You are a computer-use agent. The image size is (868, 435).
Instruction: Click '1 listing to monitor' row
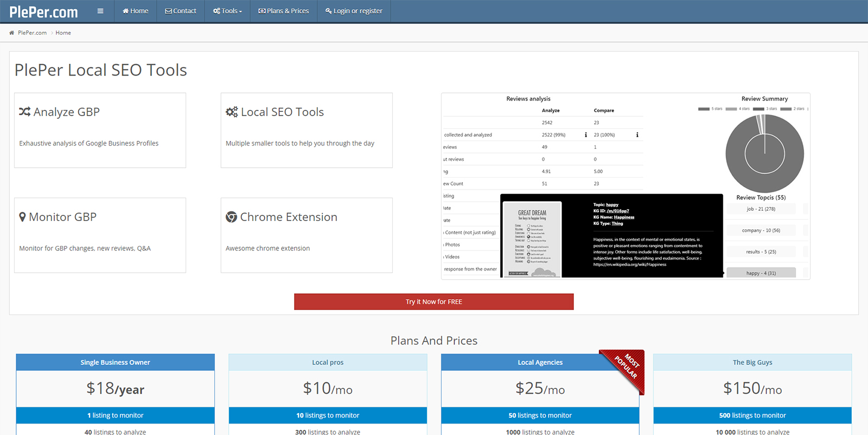(x=116, y=415)
